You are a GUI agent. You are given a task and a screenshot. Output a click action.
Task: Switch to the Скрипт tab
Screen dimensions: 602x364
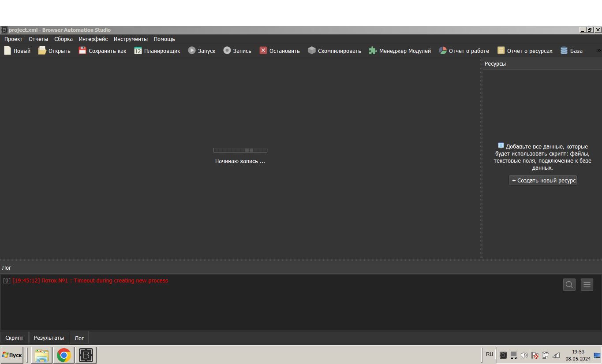14,338
